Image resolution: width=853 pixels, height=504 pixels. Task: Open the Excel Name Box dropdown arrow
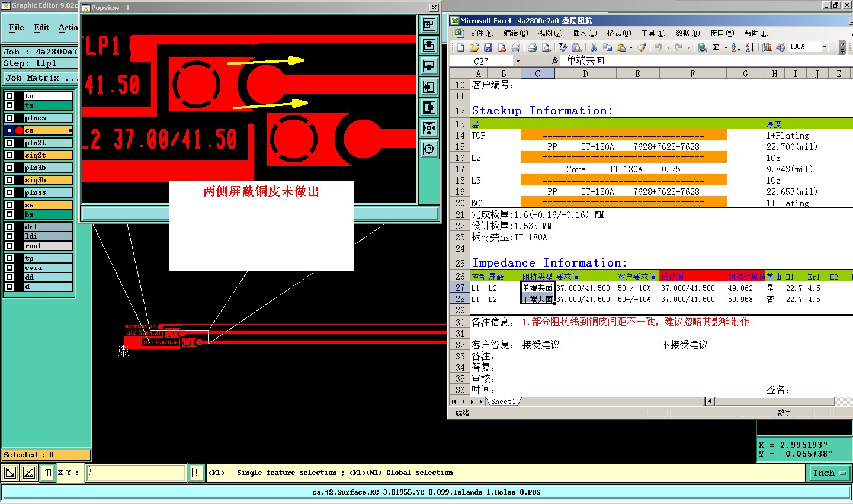[518, 61]
